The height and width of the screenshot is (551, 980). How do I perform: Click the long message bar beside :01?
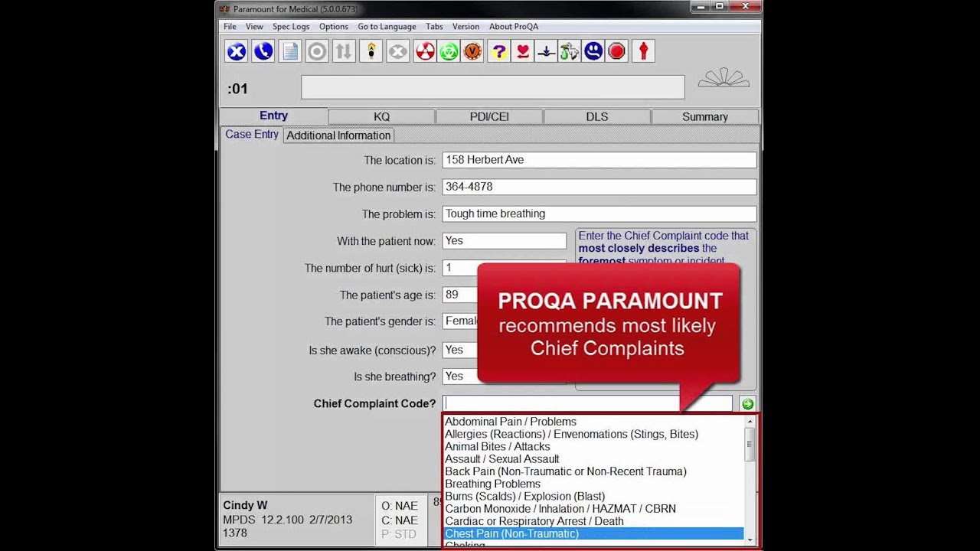coord(493,87)
